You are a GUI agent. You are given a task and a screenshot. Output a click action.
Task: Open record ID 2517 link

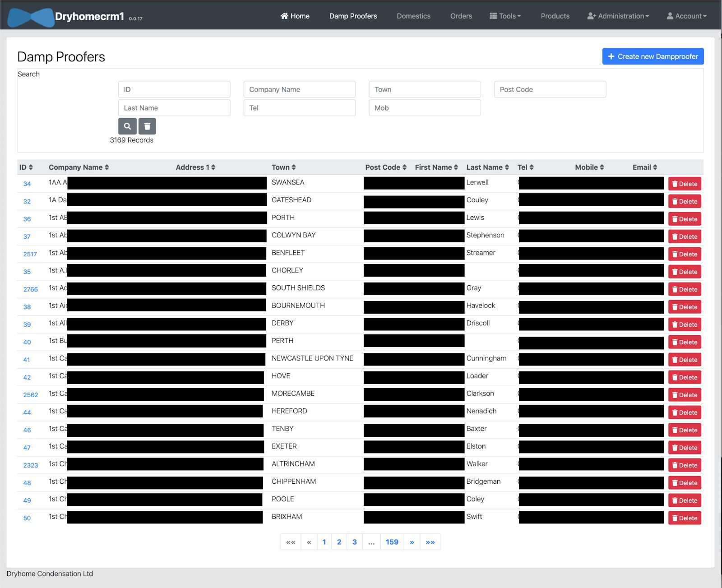pos(30,255)
